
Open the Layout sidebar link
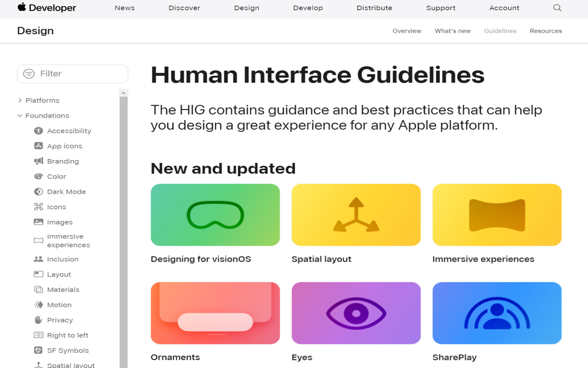[x=59, y=274]
